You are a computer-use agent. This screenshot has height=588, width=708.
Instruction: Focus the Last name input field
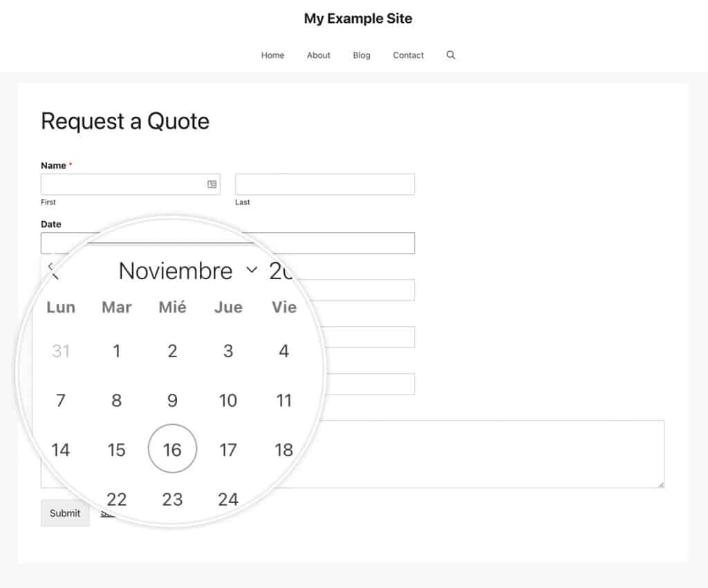pos(325,184)
